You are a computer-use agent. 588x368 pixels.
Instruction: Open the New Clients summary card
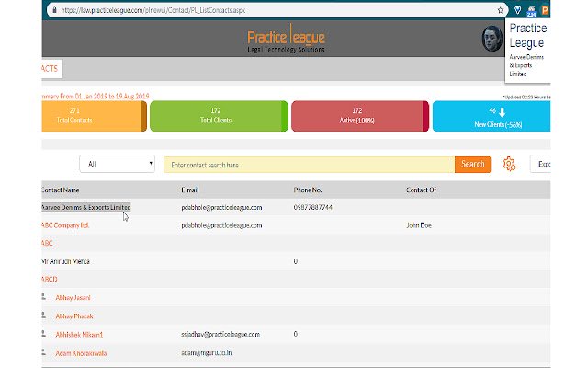[x=492, y=116]
